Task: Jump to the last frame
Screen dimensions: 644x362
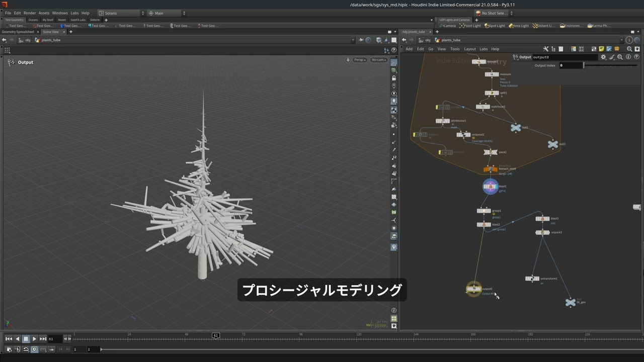Action: click(x=43, y=339)
